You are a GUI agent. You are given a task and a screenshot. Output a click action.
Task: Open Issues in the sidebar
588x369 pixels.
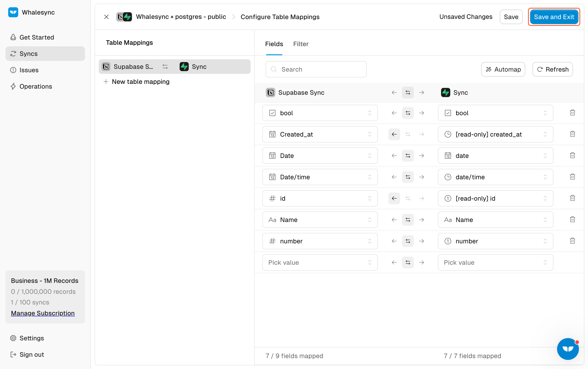pyautogui.click(x=29, y=70)
